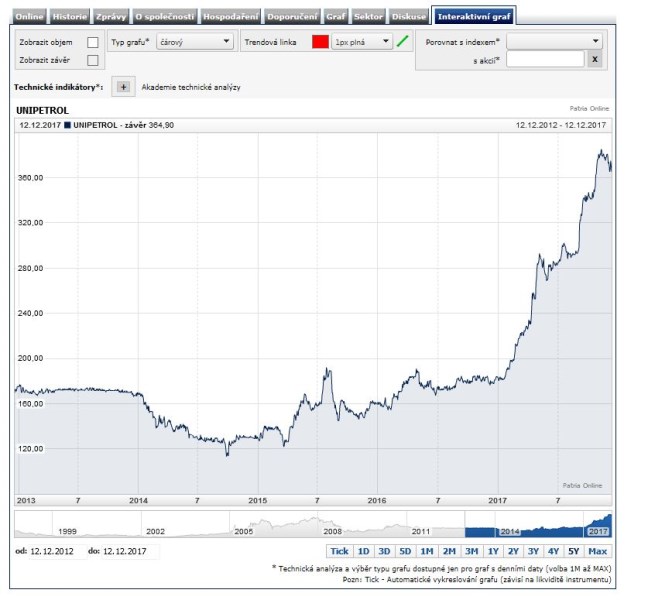Choose the Tick interval button
Screen dimensions: 648x600
click(x=340, y=551)
